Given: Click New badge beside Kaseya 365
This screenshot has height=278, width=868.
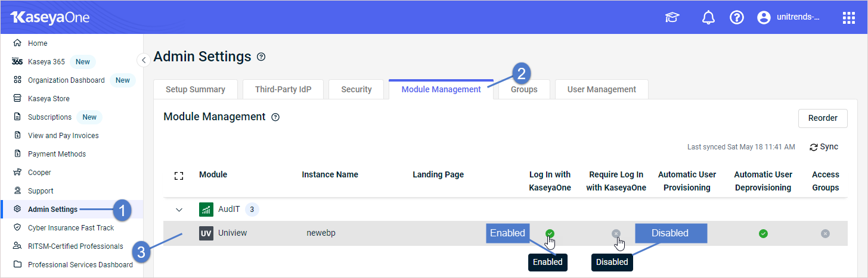Looking at the screenshot, I should [x=83, y=61].
